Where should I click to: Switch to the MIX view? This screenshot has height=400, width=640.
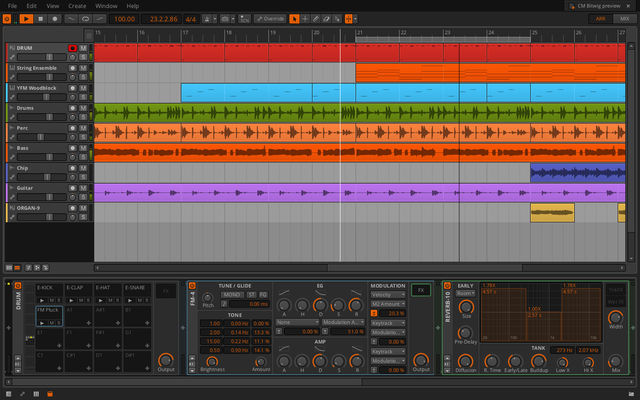624,19
